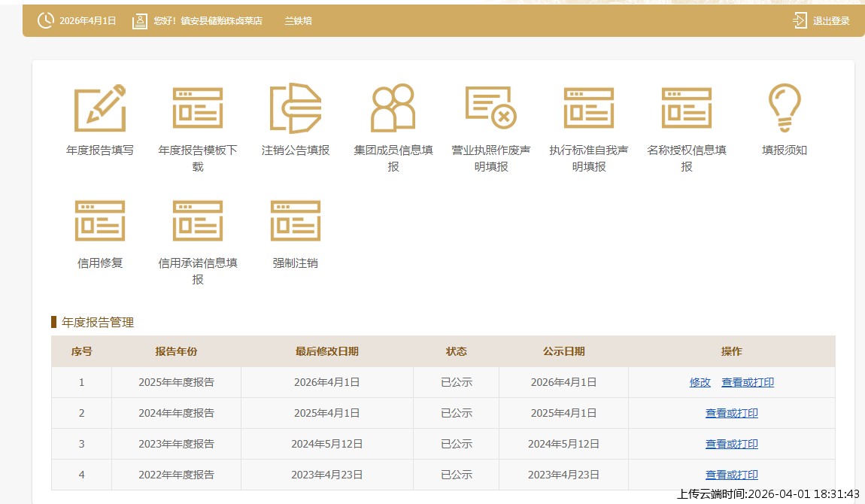Click 修改 link for 2025 report
The image size is (865, 504).
[x=700, y=382]
